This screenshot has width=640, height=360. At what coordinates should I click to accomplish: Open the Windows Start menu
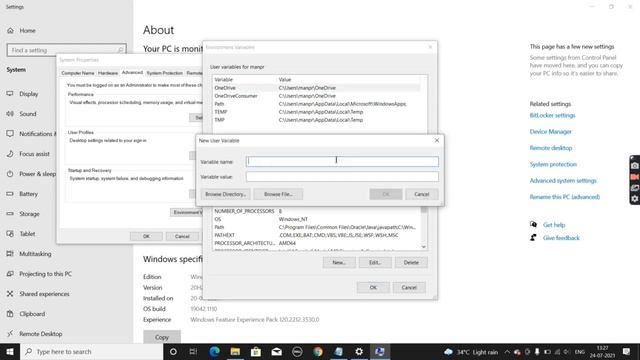(10, 351)
